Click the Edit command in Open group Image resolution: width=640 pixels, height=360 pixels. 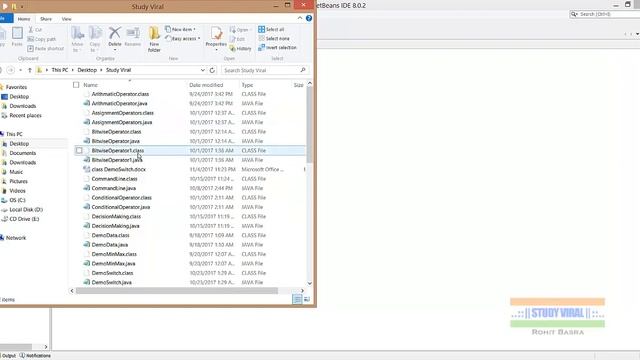(238, 39)
